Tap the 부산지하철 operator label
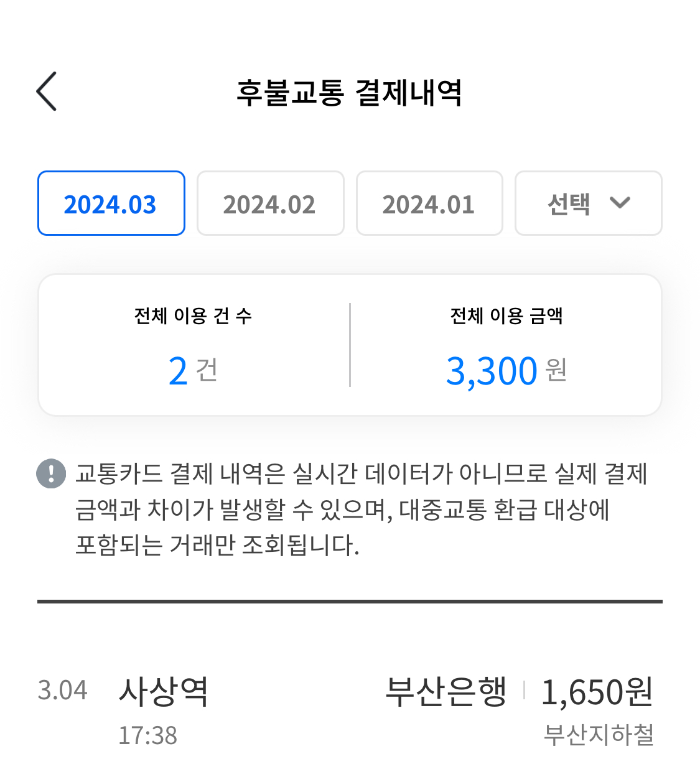The width and height of the screenshot is (700, 759). pyautogui.click(x=599, y=735)
